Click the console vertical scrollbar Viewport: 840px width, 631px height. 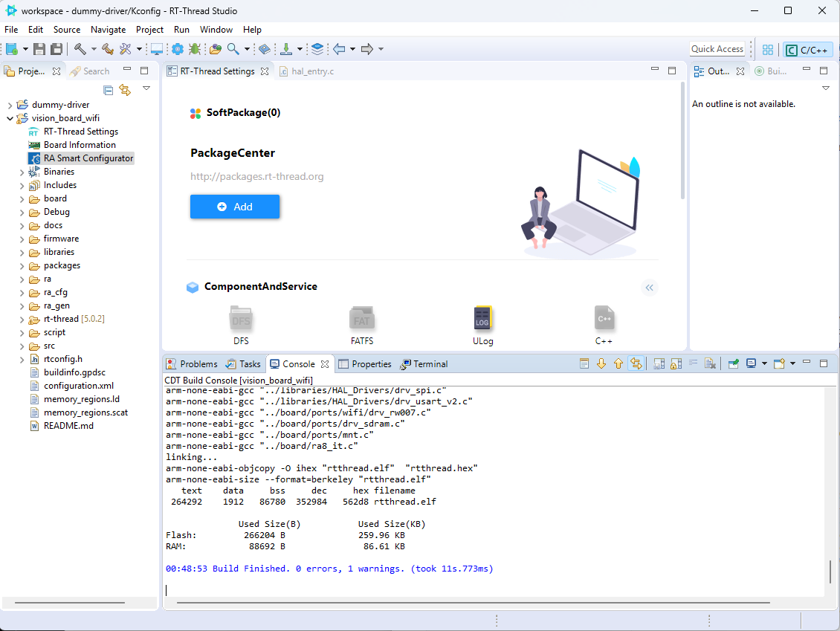830,572
